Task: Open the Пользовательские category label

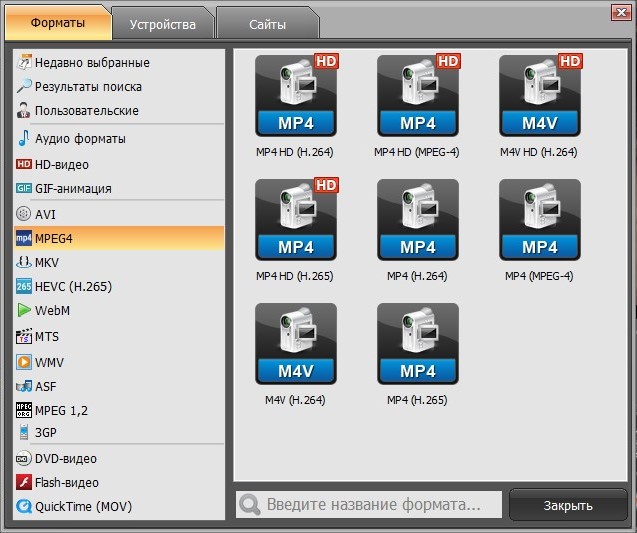Action: (87, 110)
